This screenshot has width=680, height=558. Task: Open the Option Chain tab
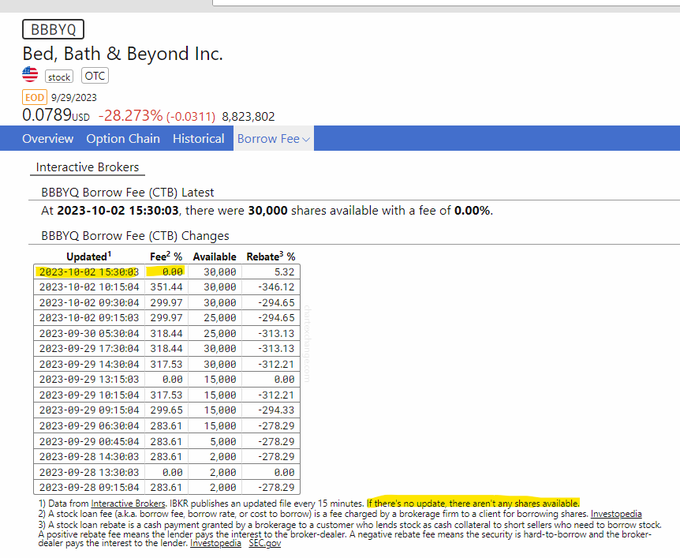[123, 139]
